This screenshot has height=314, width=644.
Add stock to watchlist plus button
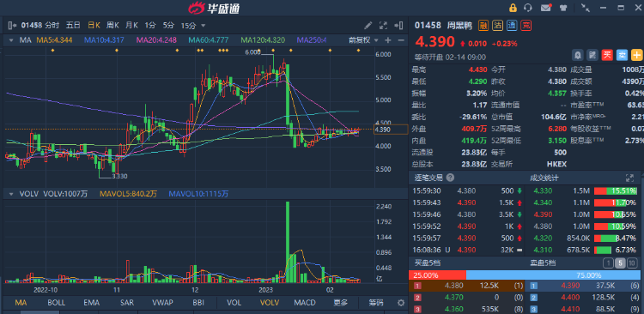637,55
